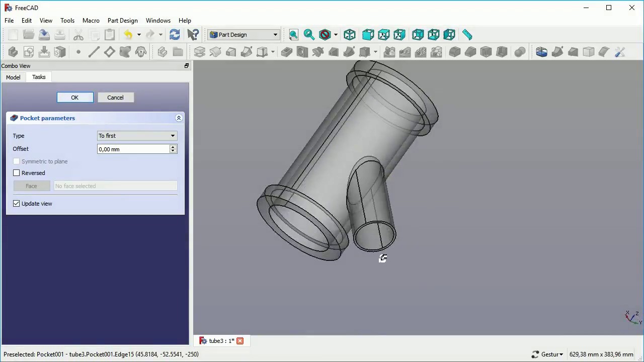Image resolution: width=644 pixels, height=362 pixels.
Task: Click the Offset value input field
Action: [x=133, y=149]
